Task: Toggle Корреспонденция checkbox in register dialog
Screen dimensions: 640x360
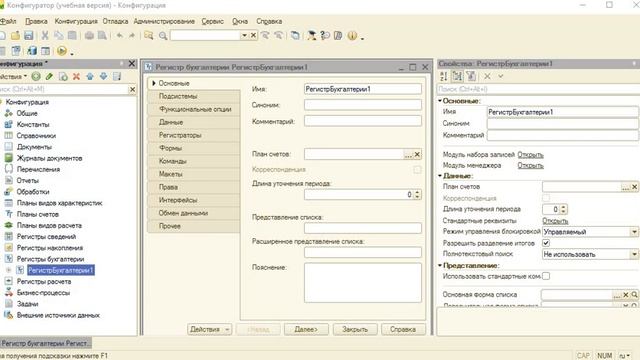Action: tap(417, 169)
